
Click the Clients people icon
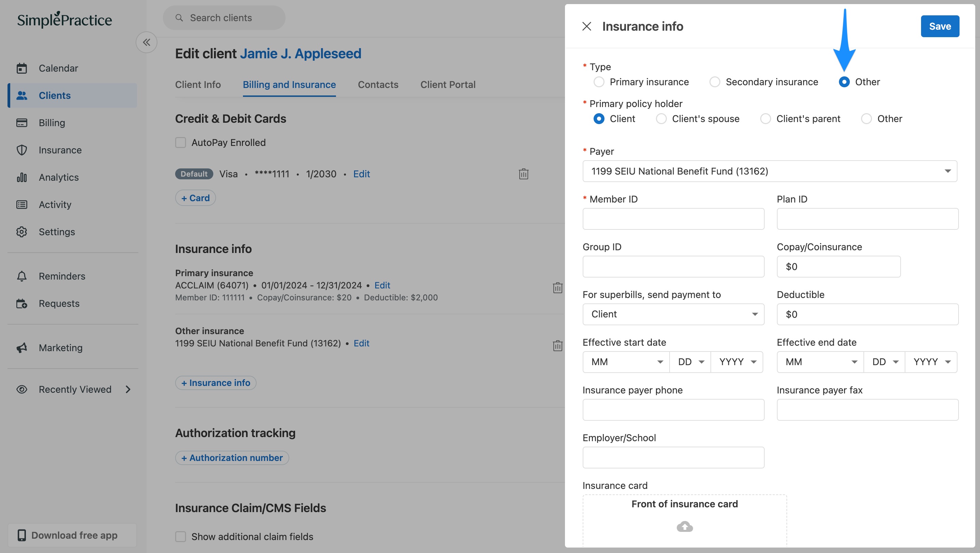point(22,95)
